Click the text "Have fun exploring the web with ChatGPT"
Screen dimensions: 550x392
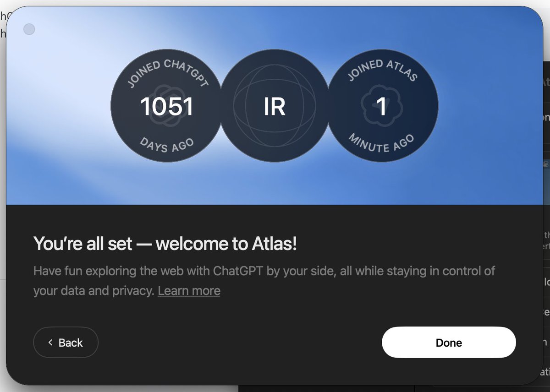tap(148, 271)
